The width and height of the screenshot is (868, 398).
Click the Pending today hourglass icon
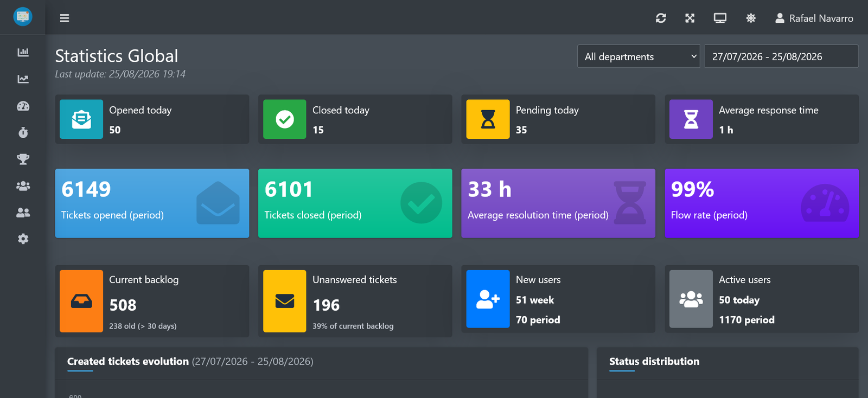[488, 119]
